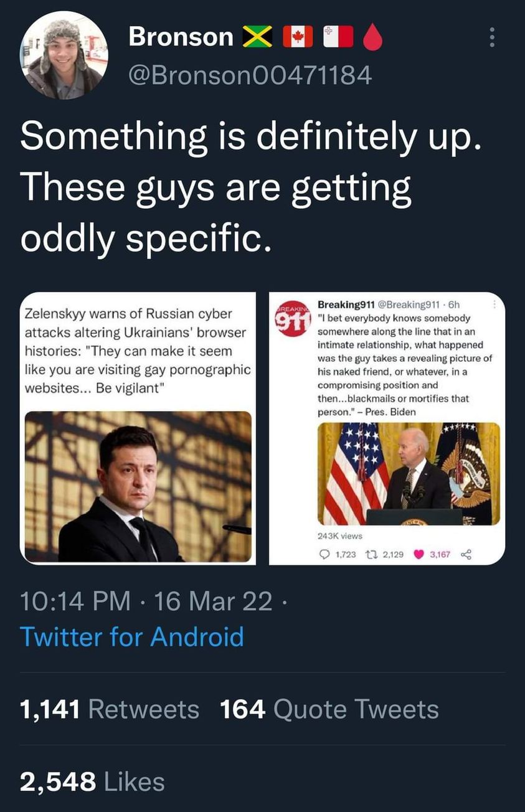Tap the heart icon showing 3,167 likes
Viewport: 525px width, 812px height.
pos(419,554)
